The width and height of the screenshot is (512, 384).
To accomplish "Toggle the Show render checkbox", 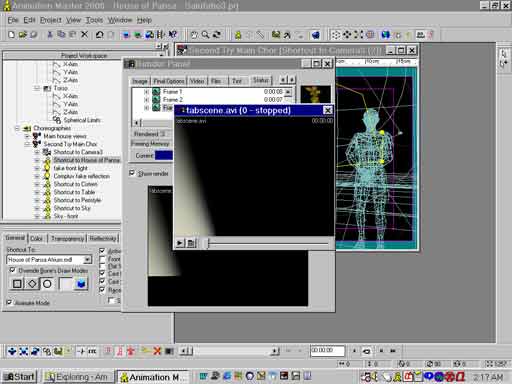I will coord(132,173).
